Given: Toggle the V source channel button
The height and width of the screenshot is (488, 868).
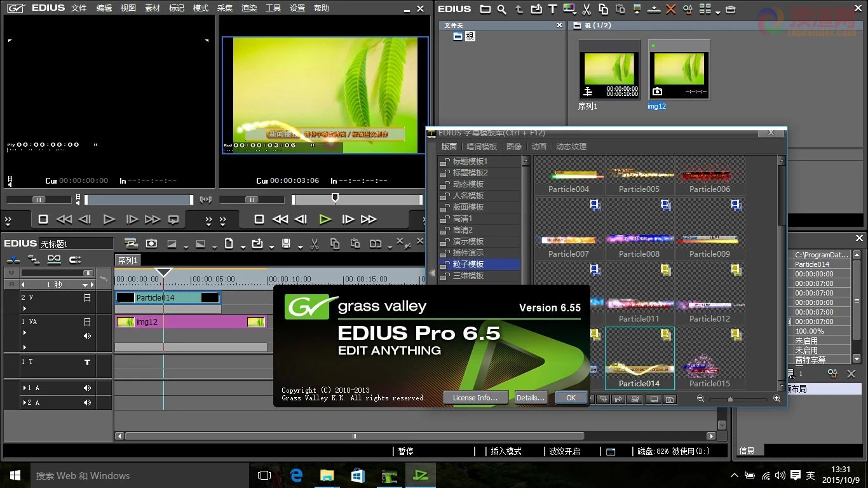Looking at the screenshot, I should coord(10,272).
